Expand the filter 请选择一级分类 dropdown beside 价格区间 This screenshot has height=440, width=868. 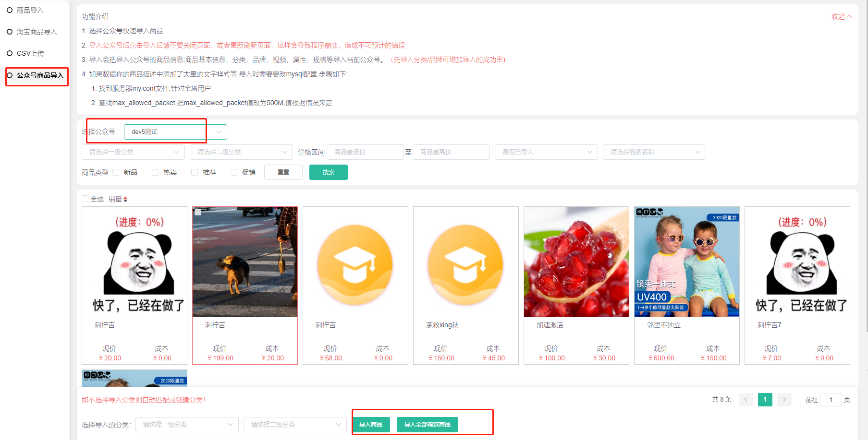click(133, 152)
